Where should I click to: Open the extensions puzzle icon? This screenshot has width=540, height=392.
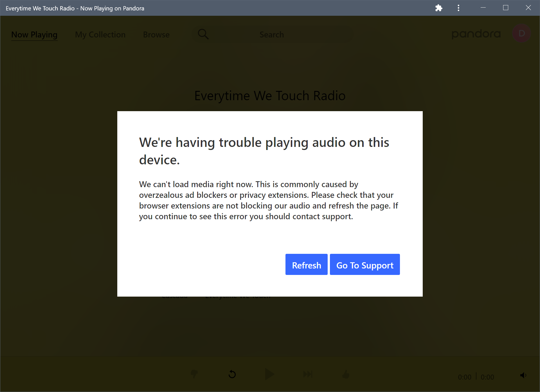(x=438, y=8)
